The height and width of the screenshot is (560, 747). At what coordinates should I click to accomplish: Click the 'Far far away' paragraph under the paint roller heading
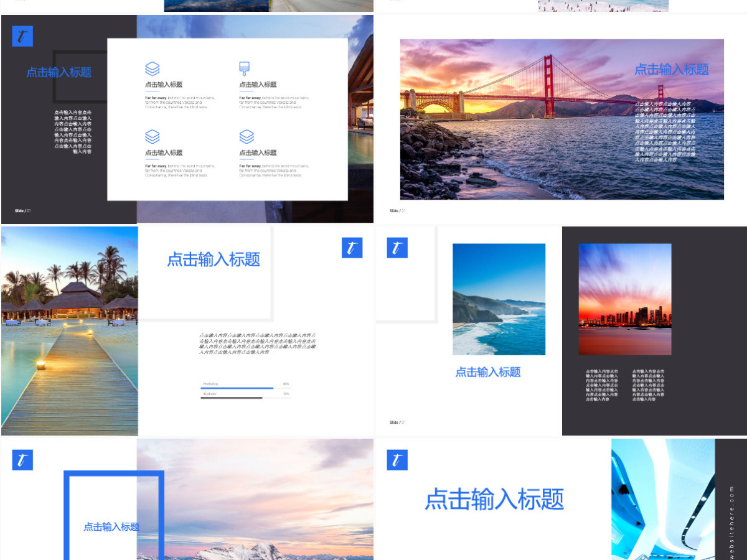274,102
